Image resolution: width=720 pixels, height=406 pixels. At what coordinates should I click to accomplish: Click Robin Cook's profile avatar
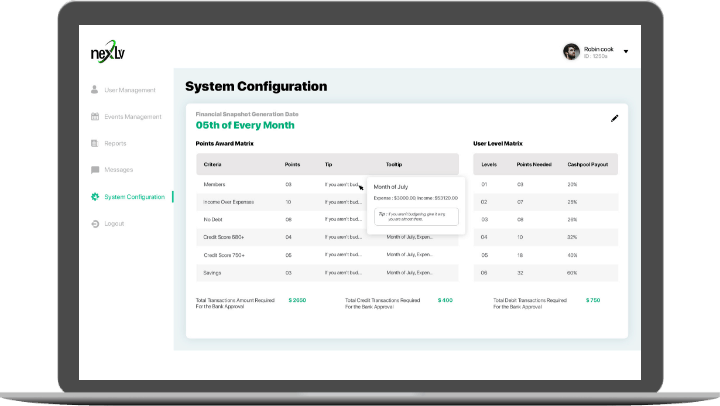pos(571,51)
